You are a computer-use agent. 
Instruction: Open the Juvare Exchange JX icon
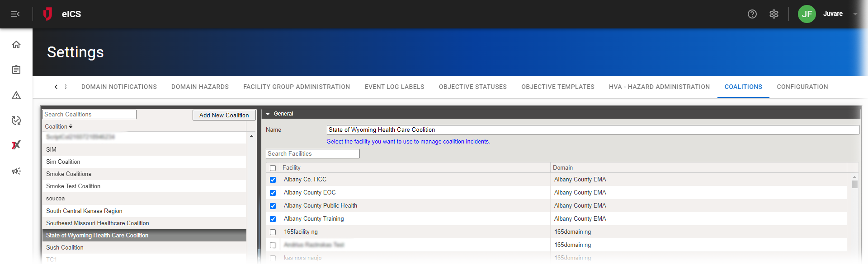(x=16, y=145)
